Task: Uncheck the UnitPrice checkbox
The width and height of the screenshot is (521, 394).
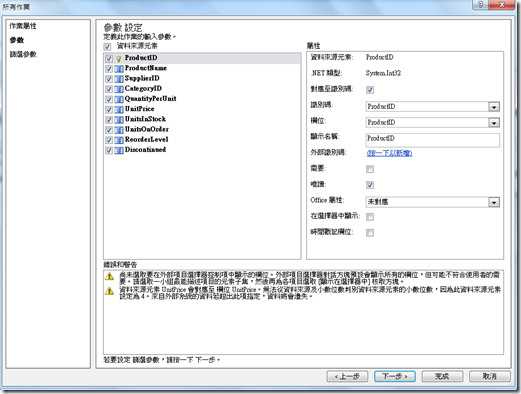Action: coord(109,110)
